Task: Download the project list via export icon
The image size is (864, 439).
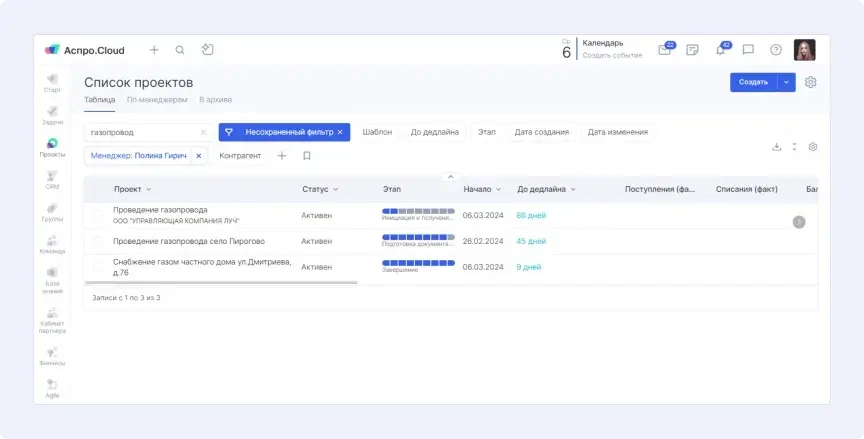Action: point(776,146)
